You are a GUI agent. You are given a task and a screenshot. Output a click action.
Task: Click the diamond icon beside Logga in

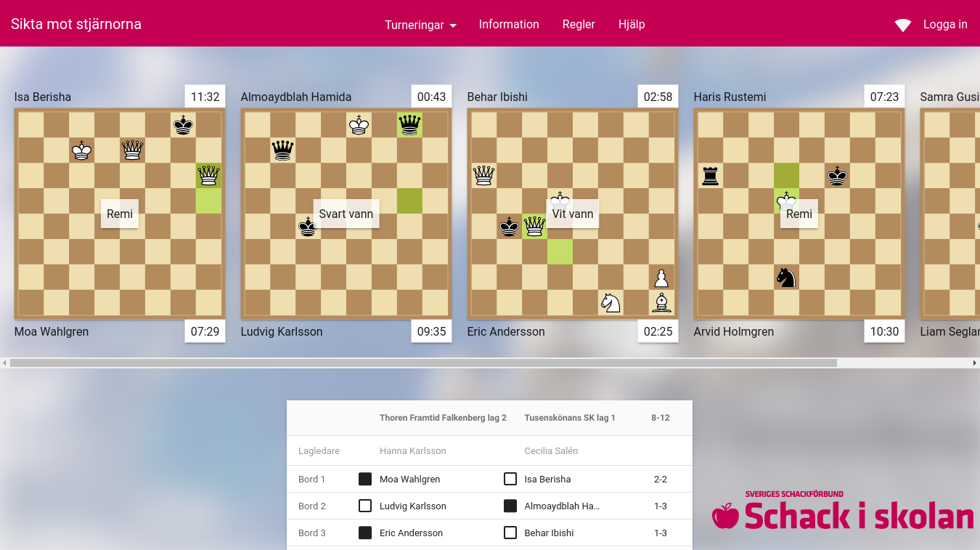coord(902,25)
